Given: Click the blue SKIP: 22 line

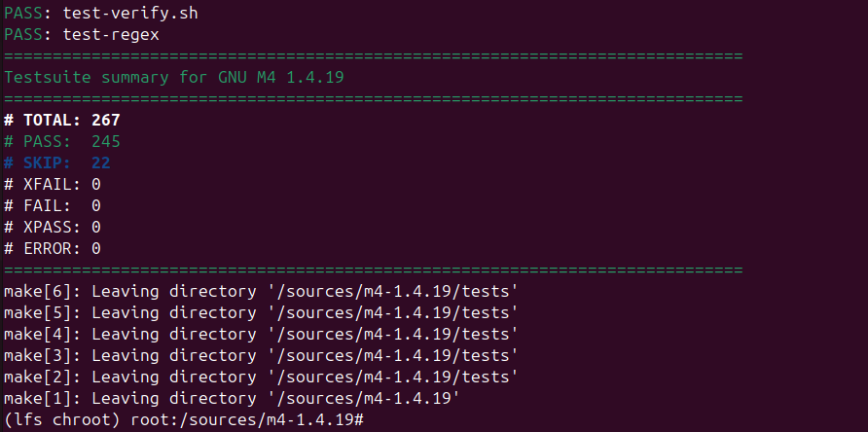Looking at the screenshot, I should click(x=56, y=162).
